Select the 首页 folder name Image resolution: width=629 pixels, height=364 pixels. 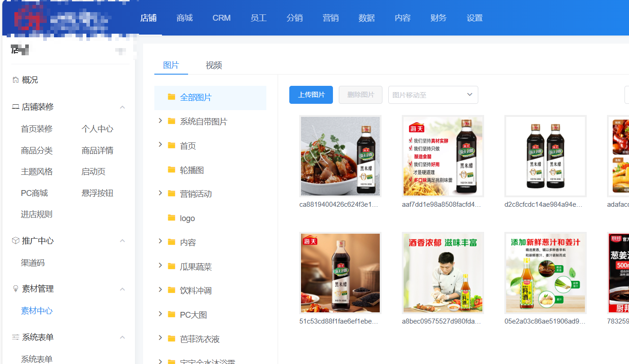pos(188,146)
